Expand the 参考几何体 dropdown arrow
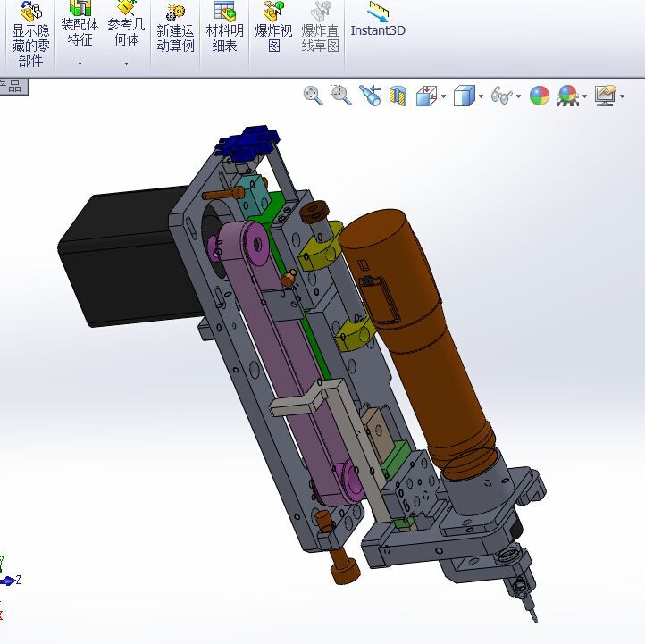 pos(126,63)
